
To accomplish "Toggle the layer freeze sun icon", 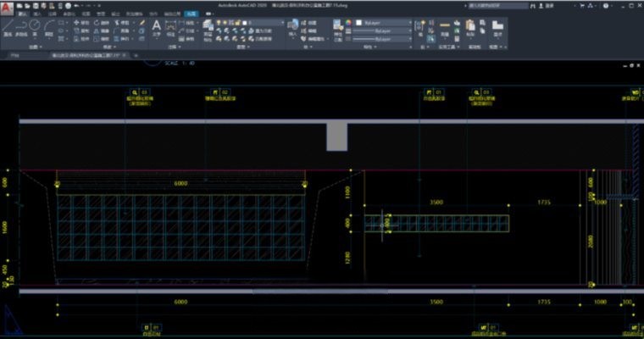I will point(223,23).
